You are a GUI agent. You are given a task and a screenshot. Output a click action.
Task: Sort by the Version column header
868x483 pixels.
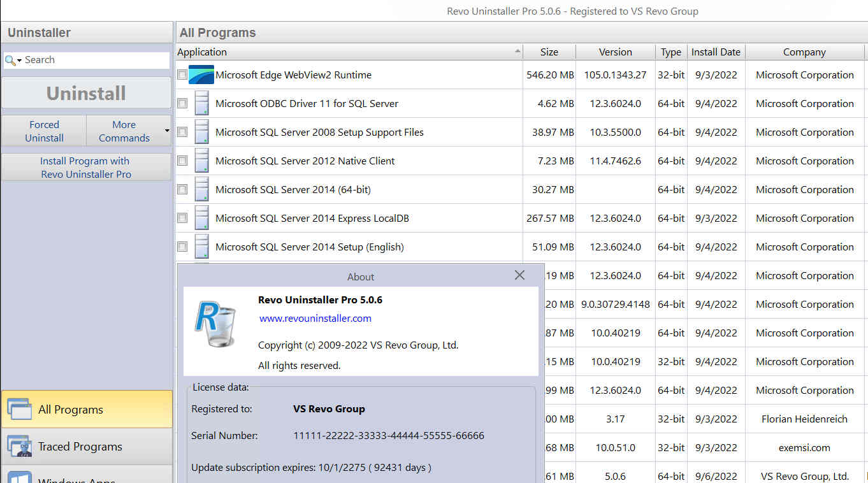(x=616, y=52)
